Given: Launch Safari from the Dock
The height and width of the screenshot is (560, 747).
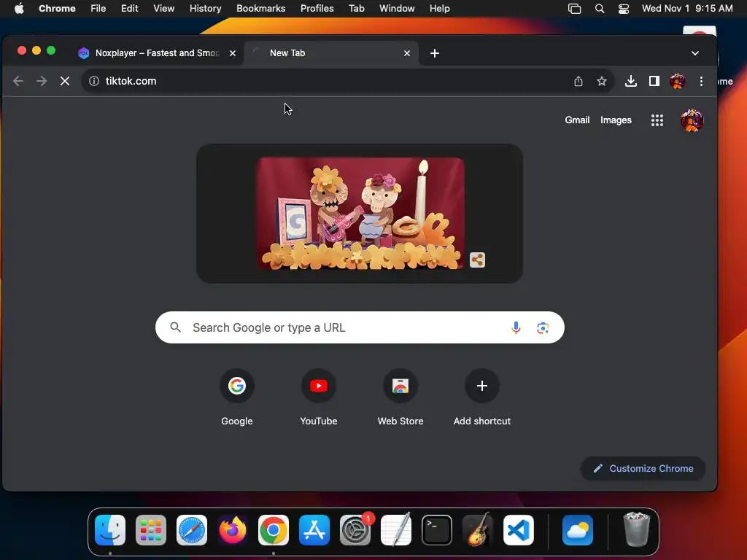Looking at the screenshot, I should (x=192, y=530).
